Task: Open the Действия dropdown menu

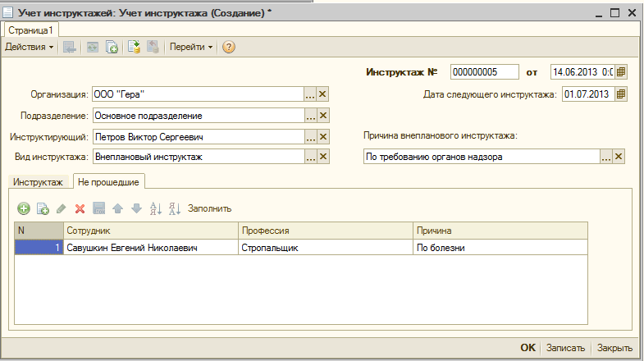Action: click(30, 47)
